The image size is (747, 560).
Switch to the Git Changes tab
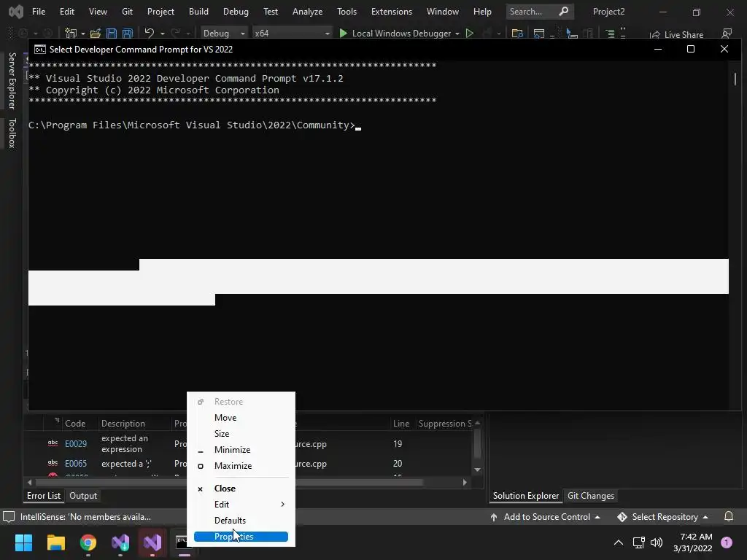(591, 496)
